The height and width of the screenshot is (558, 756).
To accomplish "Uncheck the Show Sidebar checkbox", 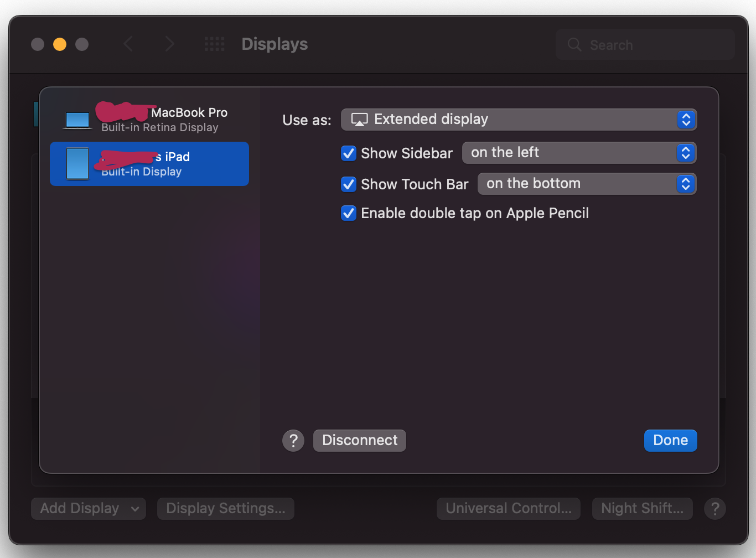I will [x=349, y=153].
